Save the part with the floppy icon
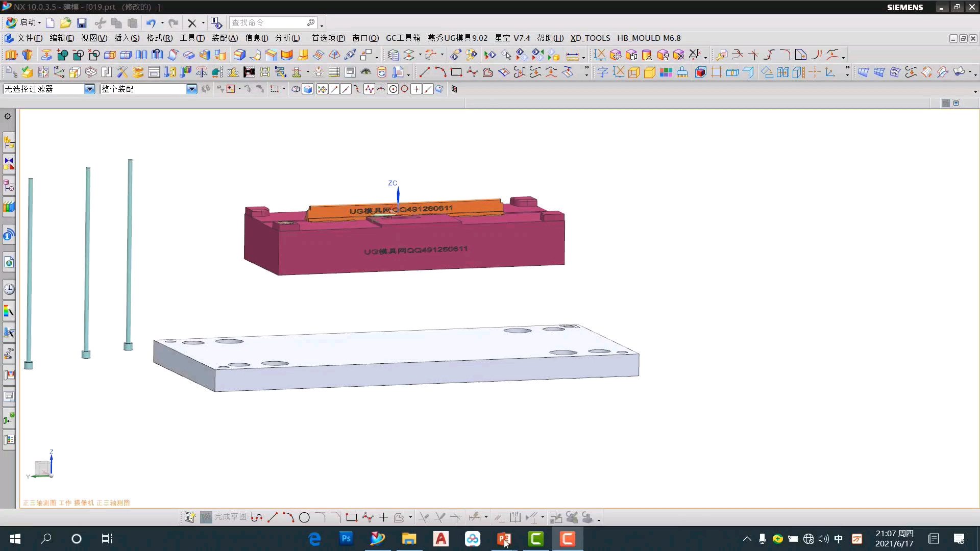Screen dimensions: 980x551 (82, 23)
